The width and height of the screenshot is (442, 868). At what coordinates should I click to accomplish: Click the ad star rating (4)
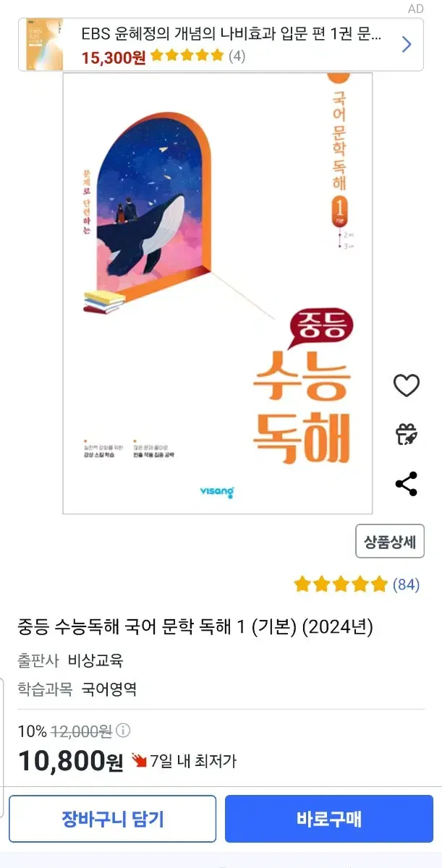pyautogui.click(x=197, y=56)
